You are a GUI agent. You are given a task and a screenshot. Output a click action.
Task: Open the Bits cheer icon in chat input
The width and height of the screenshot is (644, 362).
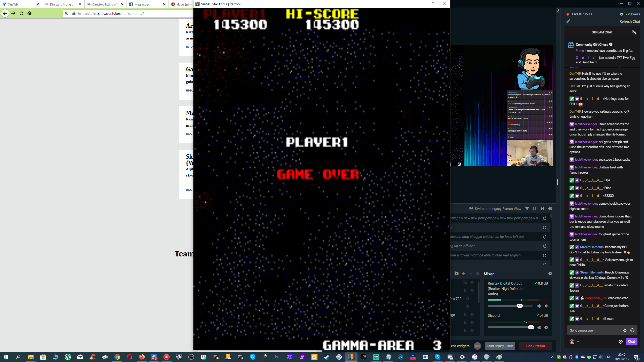625,330
